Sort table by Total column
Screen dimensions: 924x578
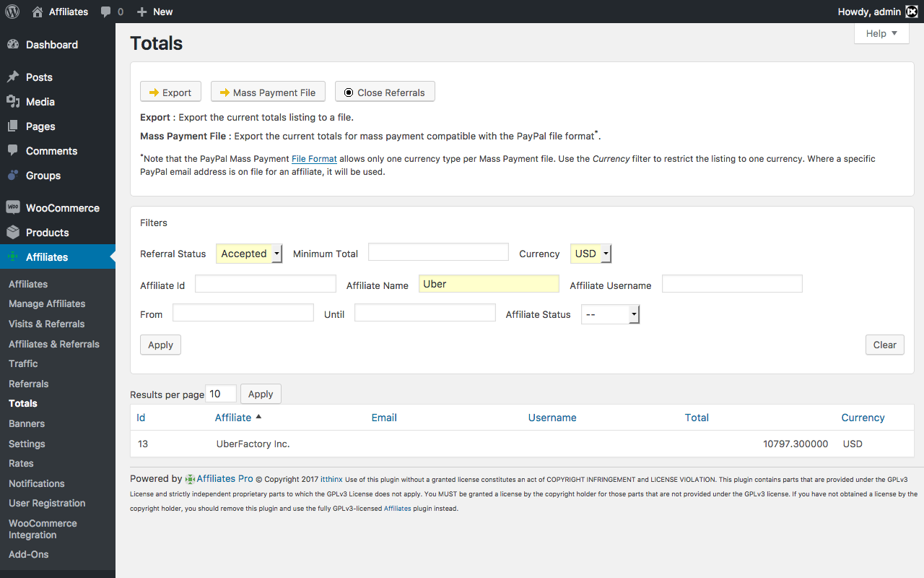tap(697, 418)
